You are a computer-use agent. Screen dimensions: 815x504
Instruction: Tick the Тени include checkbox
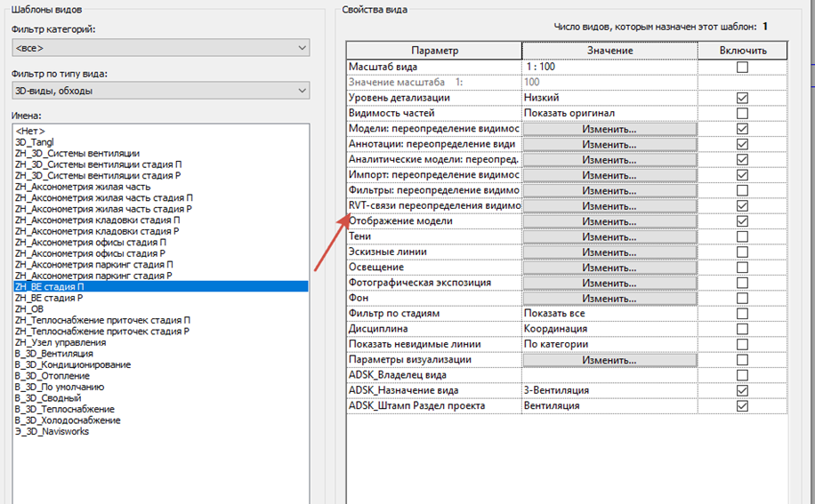(742, 236)
